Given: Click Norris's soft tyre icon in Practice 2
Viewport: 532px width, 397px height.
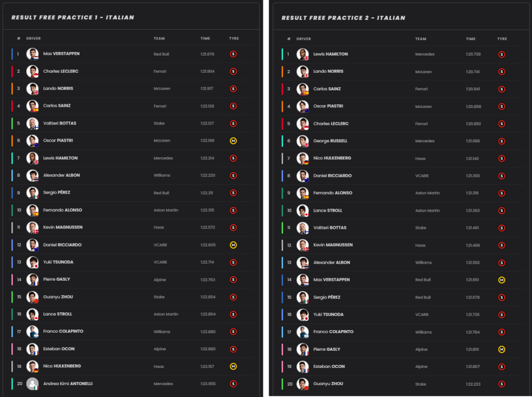Looking at the screenshot, I should (x=501, y=72).
